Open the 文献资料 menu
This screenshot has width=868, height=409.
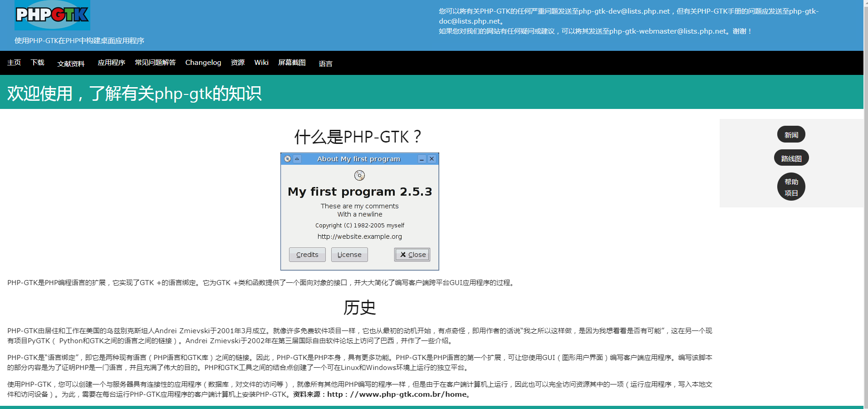pyautogui.click(x=71, y=64)
